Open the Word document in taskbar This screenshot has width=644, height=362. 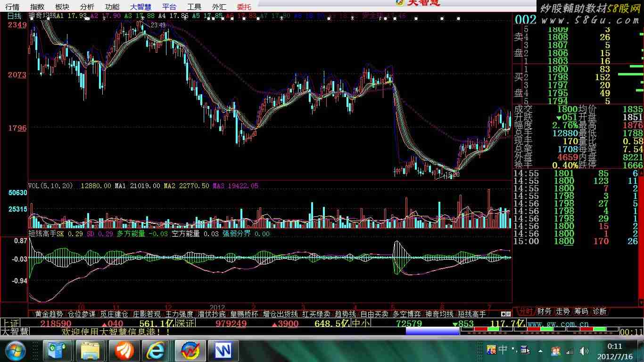[224, 351]
